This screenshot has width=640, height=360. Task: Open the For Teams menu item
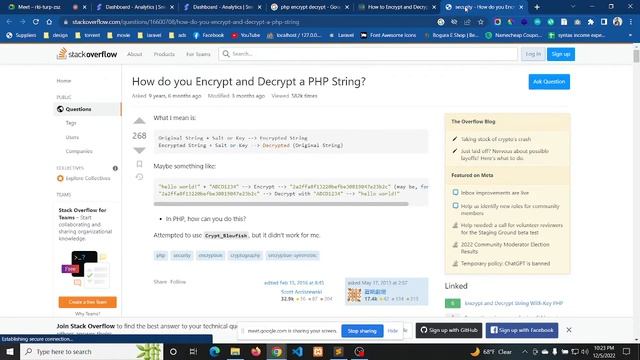198,54
